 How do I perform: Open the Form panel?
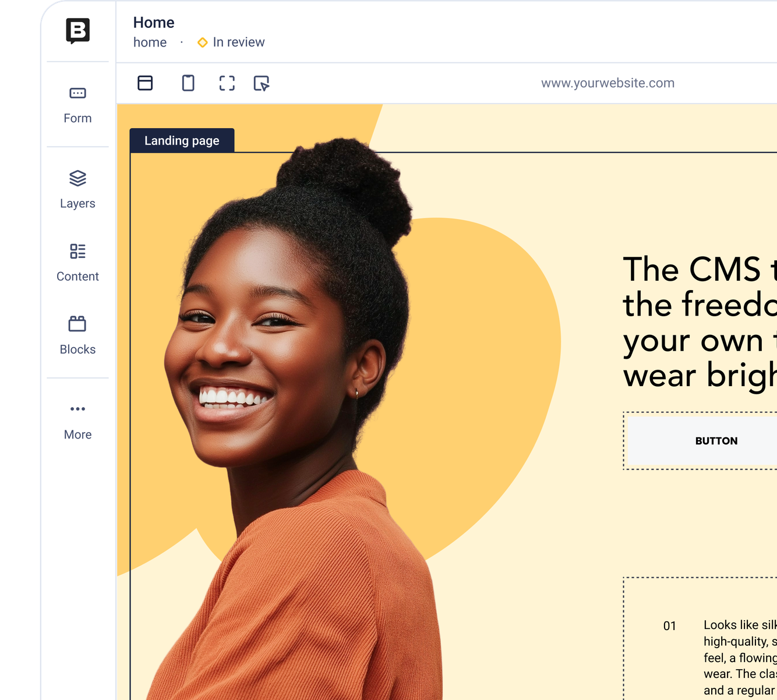coord(77,105)
